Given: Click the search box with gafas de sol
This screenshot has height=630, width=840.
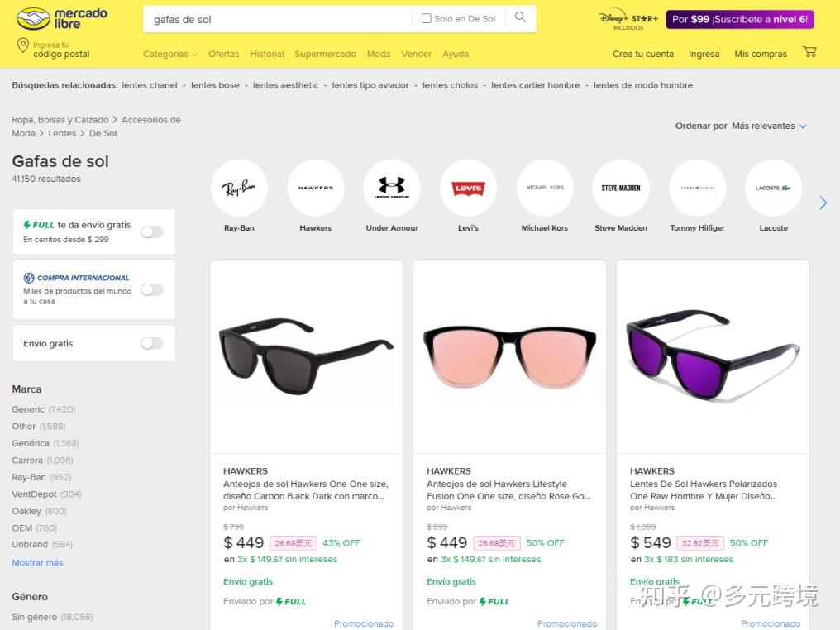Looking at the screenshot, I should pyautogui.click(x=279, y=19).
